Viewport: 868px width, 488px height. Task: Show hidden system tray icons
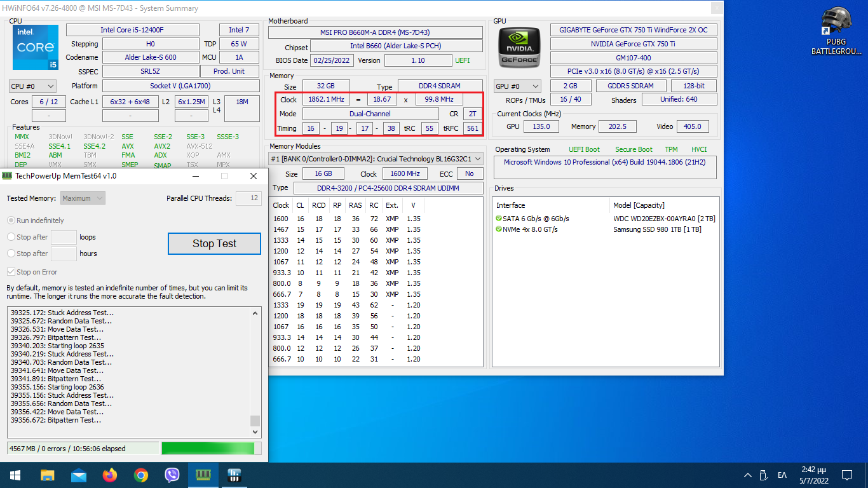coord(748,475)
